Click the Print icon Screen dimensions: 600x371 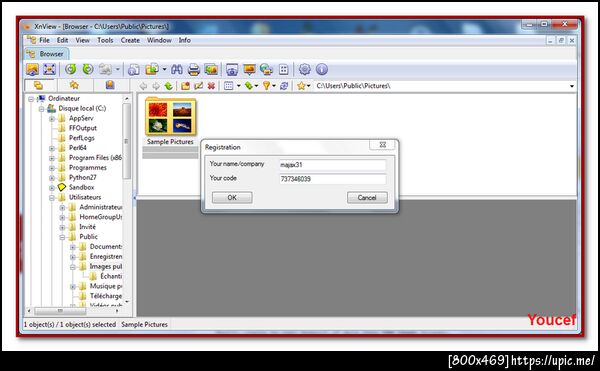tap(194, 69)
